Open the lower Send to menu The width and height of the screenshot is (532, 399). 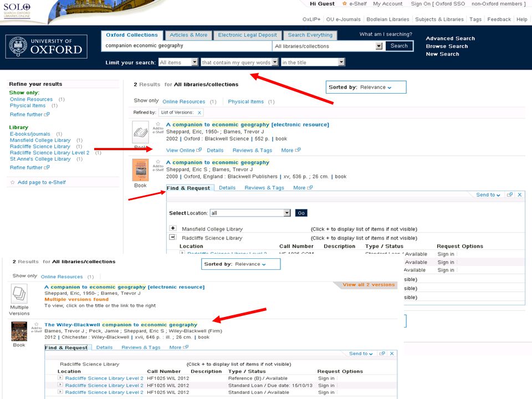(x=361, y=354)
